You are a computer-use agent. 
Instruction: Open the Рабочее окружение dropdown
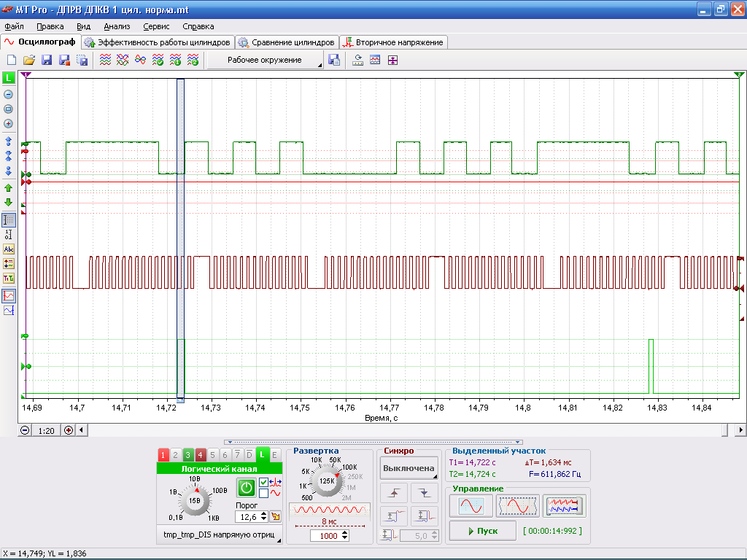pos(266,60)
